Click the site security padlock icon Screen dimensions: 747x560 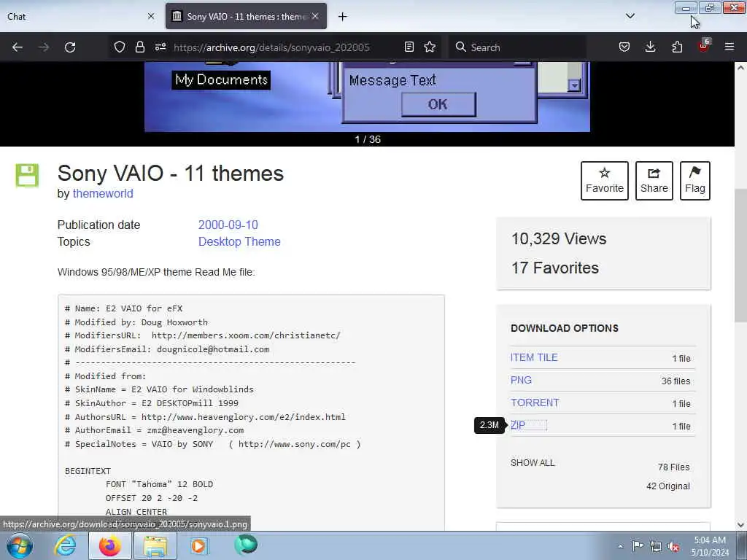tap(139, 47)
